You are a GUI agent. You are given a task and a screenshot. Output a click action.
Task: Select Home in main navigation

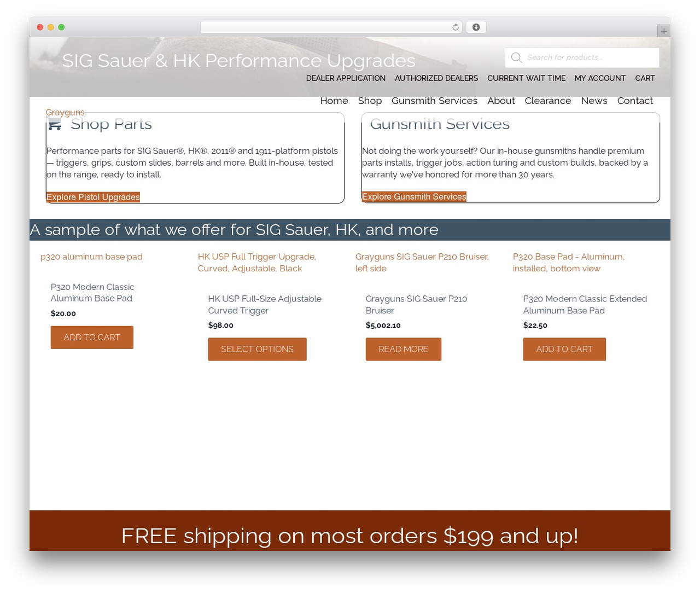click(x=334, y=101)
